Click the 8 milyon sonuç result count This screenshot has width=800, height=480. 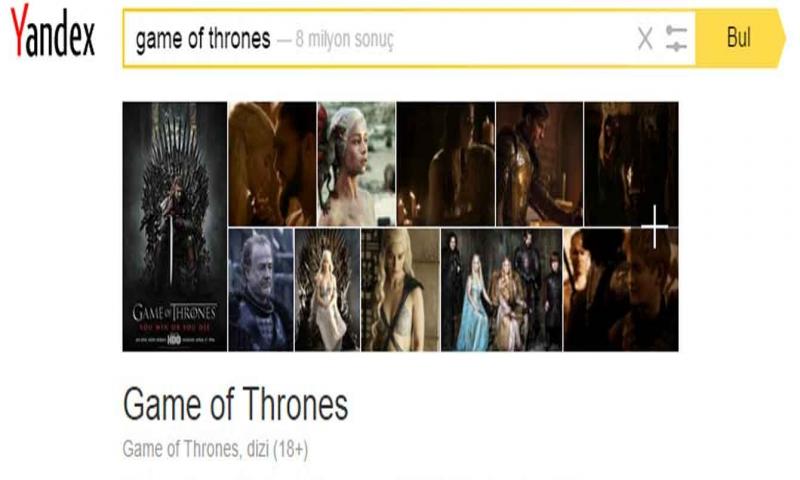(x=344, y=39)
